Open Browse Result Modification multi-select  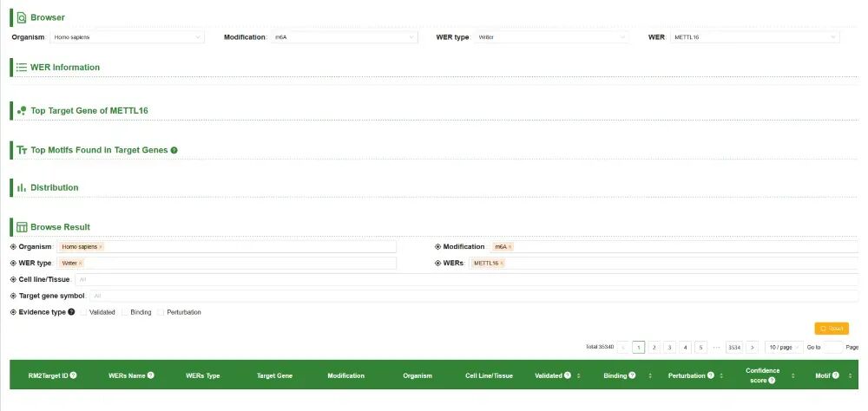pyautogui.click(x=674, y=247)
